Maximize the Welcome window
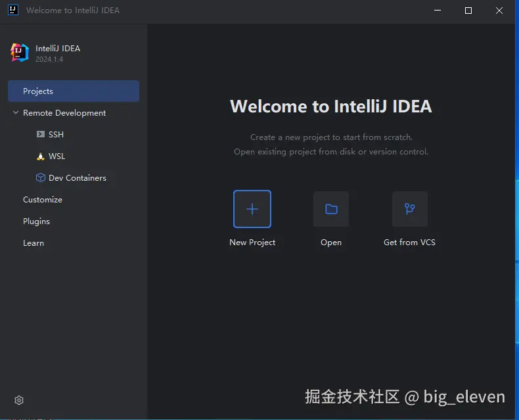 [468, 11]
